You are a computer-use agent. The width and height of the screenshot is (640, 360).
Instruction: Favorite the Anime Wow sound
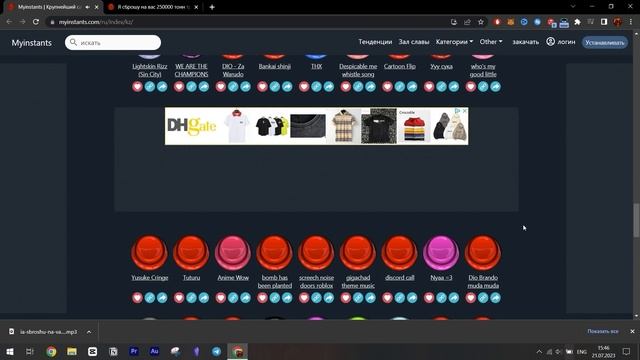tap(221, 298)
